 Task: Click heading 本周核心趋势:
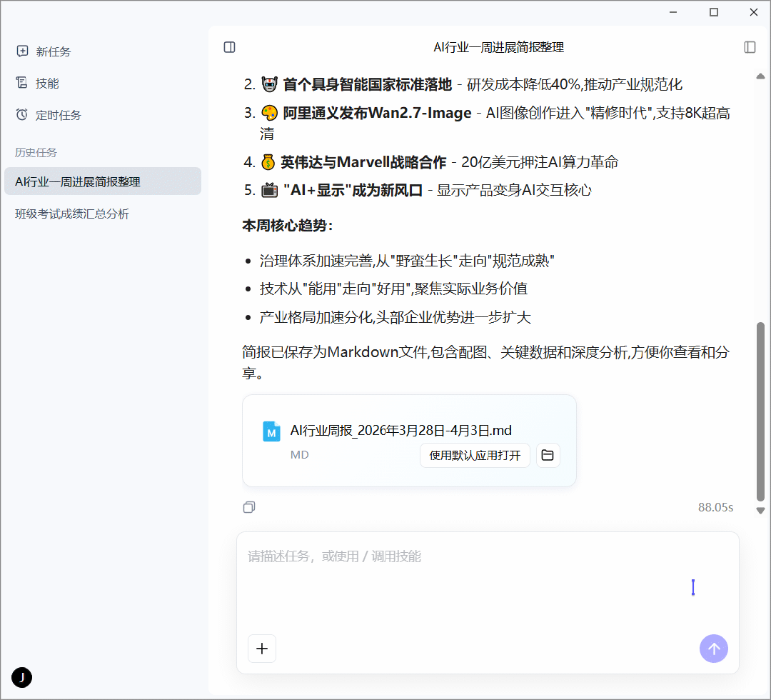tap(288, 225)
